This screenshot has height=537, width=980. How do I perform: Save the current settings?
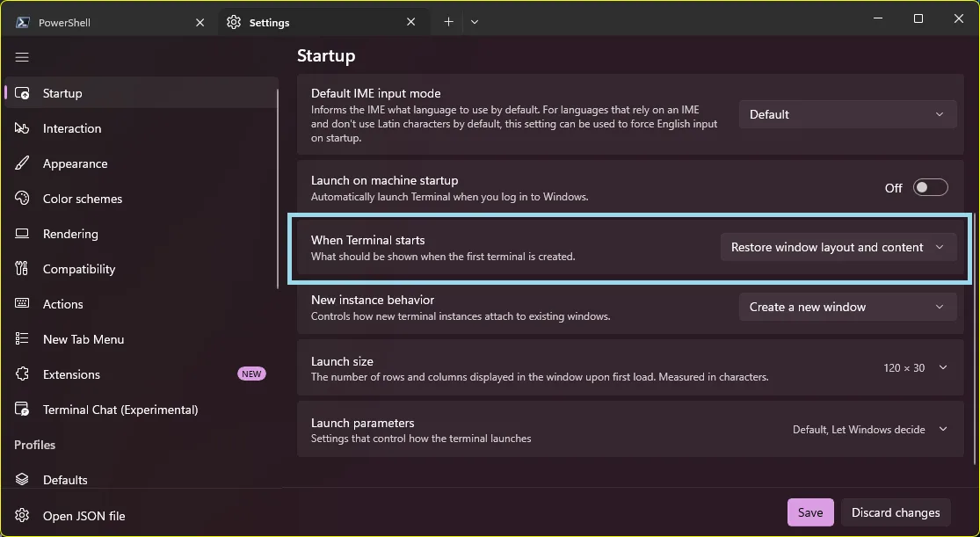[809, 512]
